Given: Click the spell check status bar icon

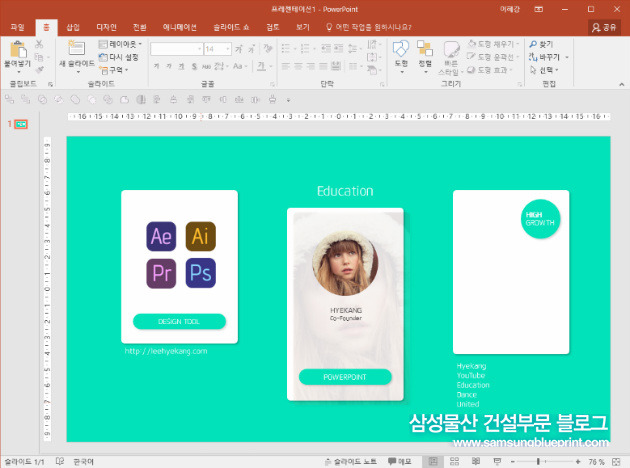Looking at the screenshot, I should point(60,461).
